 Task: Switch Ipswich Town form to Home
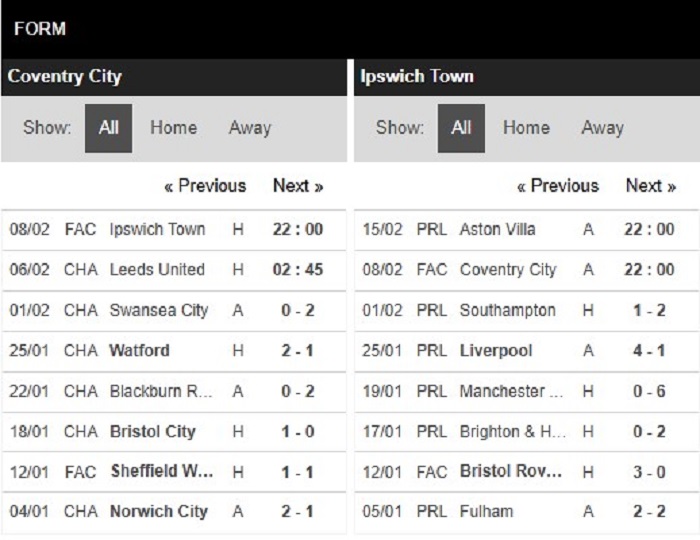pos(526,128)
